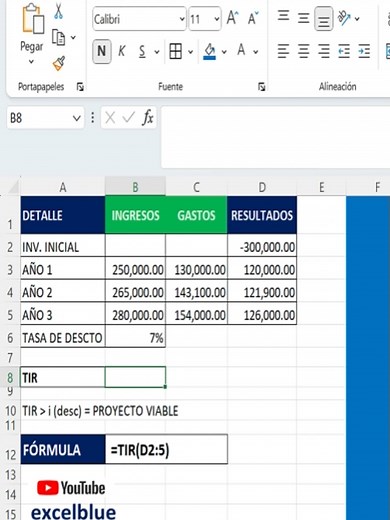Image resolution: width=390 pixels, height=520 pixels.
Task: Click the Pegar paste clipboard icon
Action: tap(33, 19)
